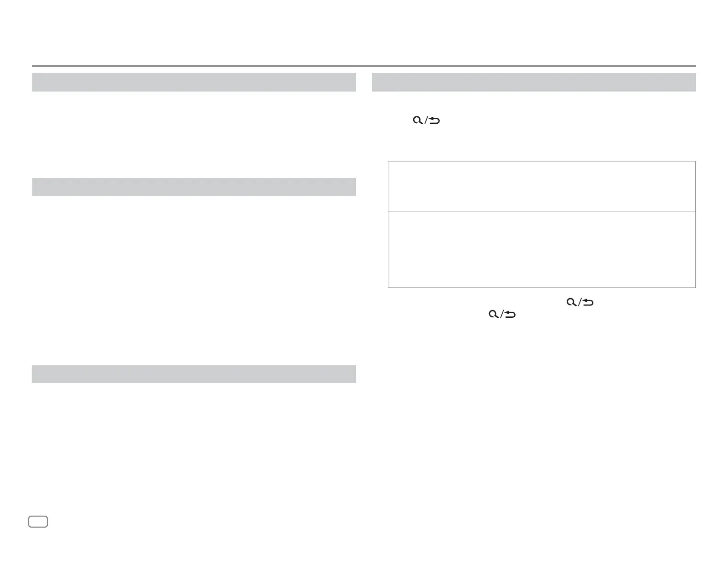
Task: Click the lowest return arrow icon on the page
Action: (x=510, y=314)
